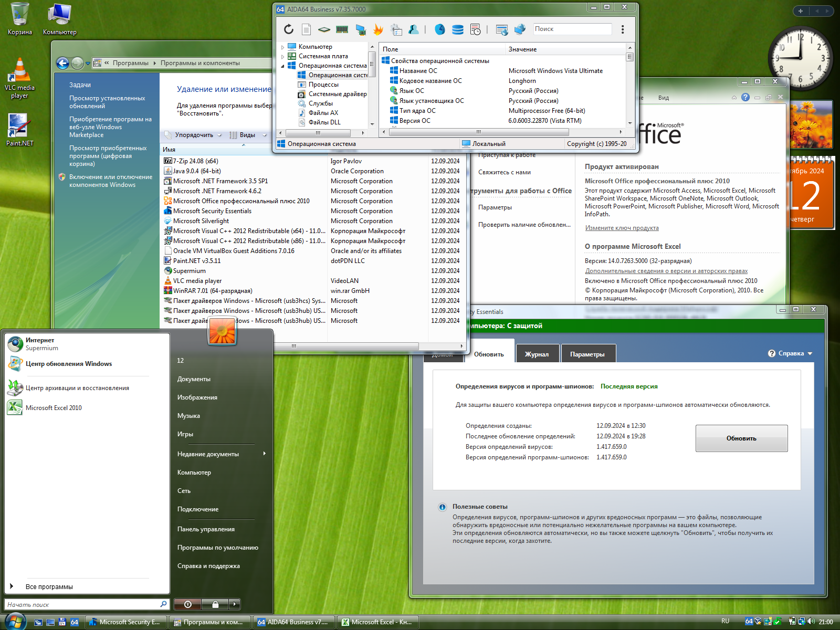This screenshot has height=630, width=840.
Task: Click the Измените ключ продукта link
Action: tap(622, 228)
